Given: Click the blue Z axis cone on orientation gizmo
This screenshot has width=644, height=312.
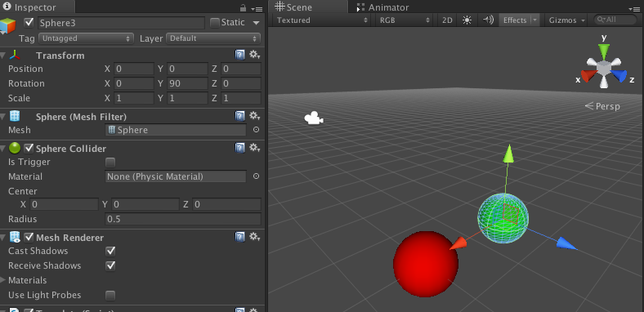Looking at the screenshot, I should click(619, 76).
